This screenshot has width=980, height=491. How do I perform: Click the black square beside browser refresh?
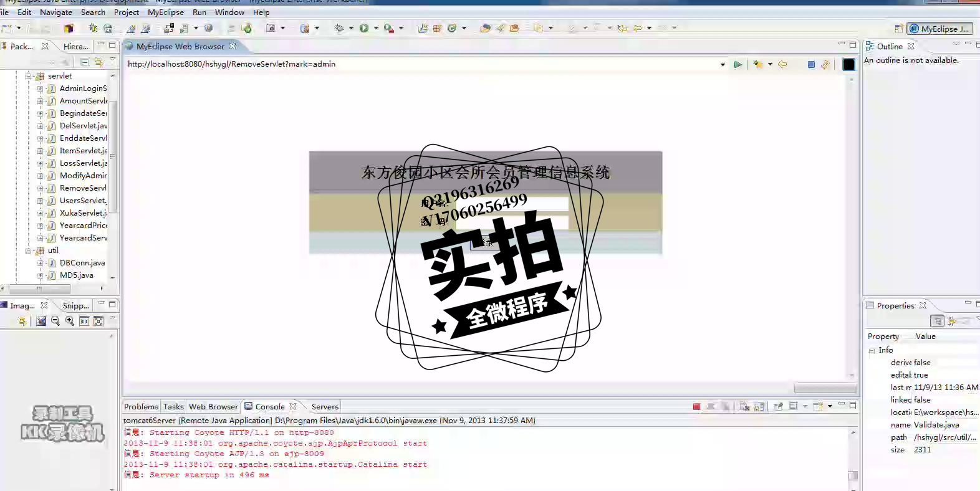tap(848, 64)
